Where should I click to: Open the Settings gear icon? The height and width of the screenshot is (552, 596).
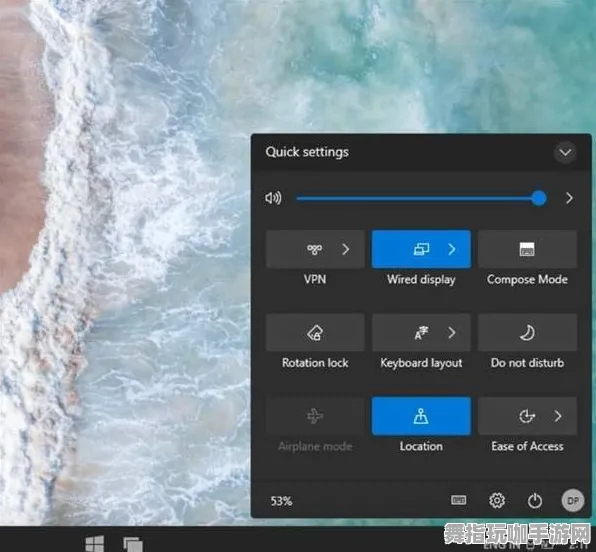point(497,501)
